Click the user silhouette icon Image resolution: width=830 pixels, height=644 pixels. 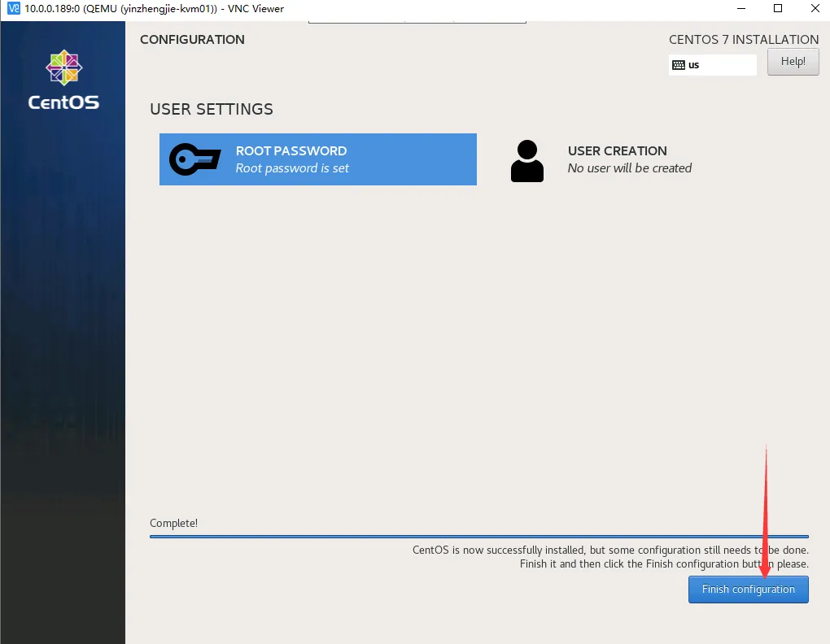tap(527, 161)
